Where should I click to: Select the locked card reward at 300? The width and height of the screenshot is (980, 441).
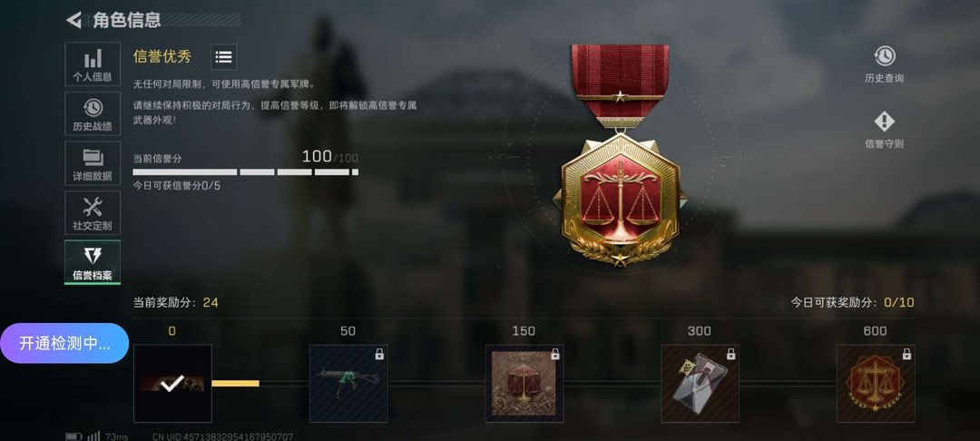[x=700, y=384]
